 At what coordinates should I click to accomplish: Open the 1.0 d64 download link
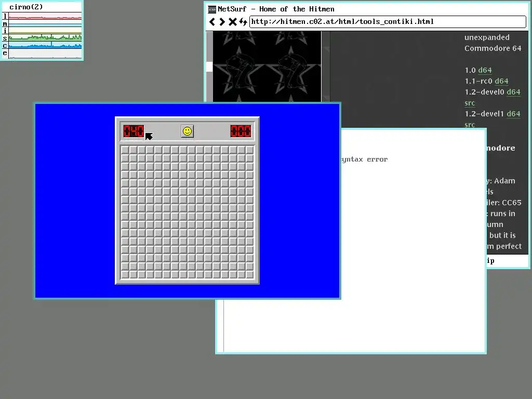click(x=485, y=70)
